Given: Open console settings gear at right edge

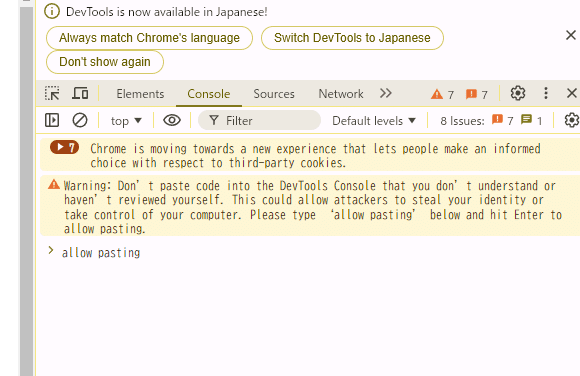Looking at the screenshot, I should click(572, 120).
